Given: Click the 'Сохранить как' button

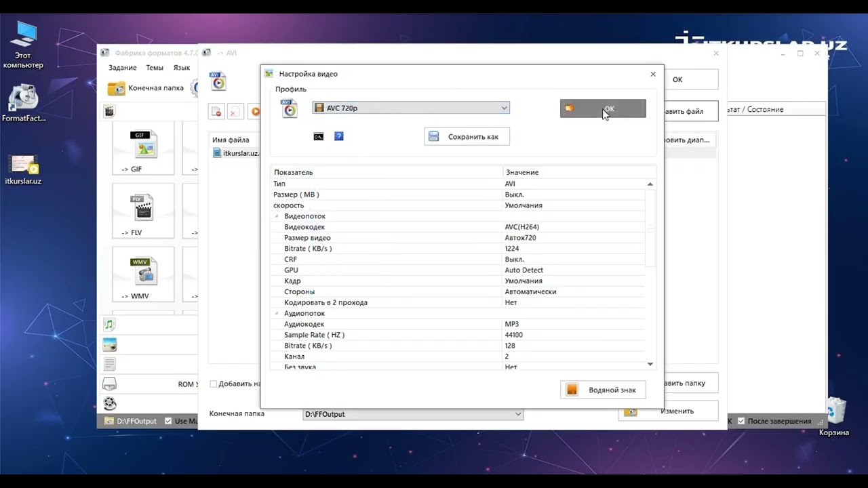Looking at the screenshot, I should [x=467, y=137].
